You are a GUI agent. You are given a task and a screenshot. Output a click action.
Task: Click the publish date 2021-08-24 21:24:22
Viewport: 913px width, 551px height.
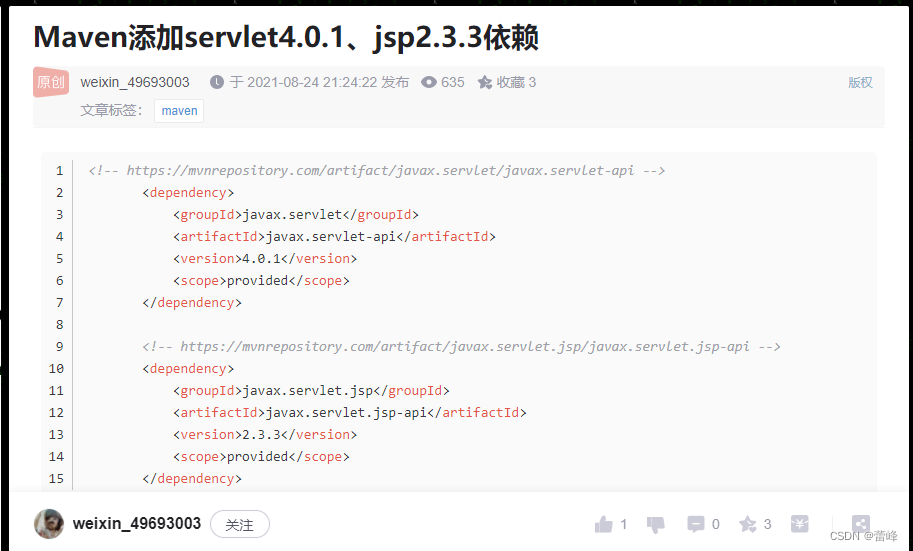[x=312, y=82]
